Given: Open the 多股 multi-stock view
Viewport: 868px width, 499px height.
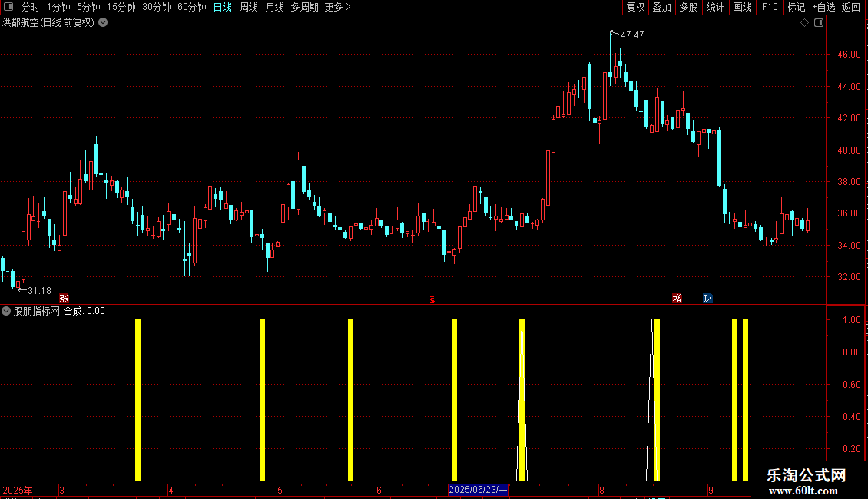Looking at the screenshot, I should tap(688, 7).
